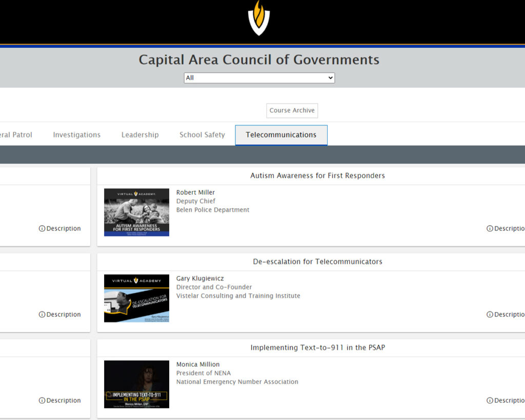Screen dimensions: 525x420
Task: Switch to the Investigations tab
Action: [x=77, y=135]
